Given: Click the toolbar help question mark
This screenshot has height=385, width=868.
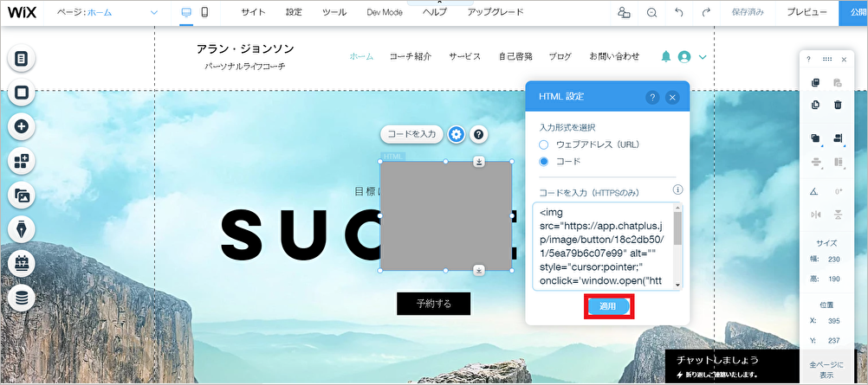Looking at the screenshot, I should [x=808, y=59].
